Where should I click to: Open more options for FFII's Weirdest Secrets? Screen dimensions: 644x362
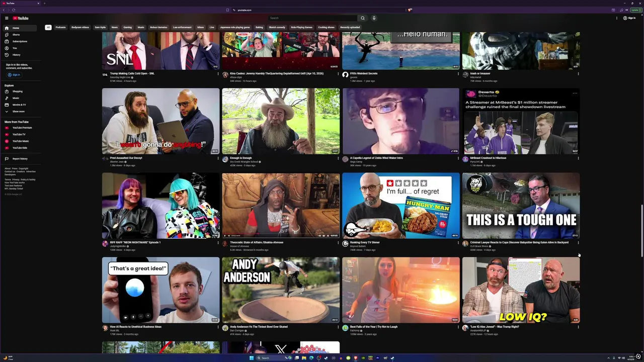point(458,73)
